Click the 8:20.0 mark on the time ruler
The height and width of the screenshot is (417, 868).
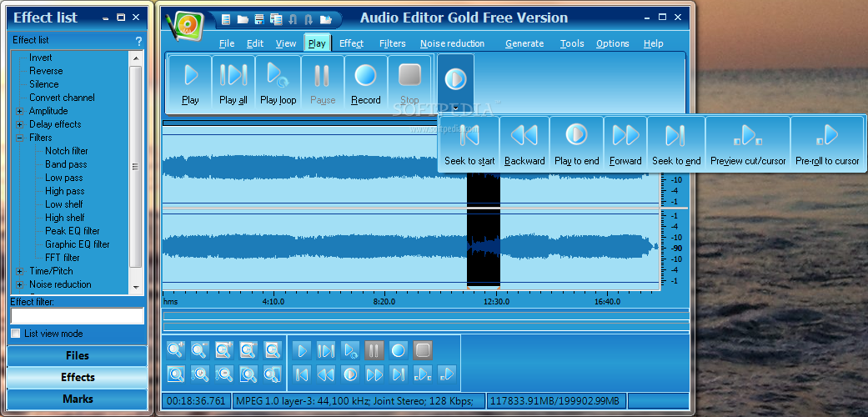(x=384, y=302)
